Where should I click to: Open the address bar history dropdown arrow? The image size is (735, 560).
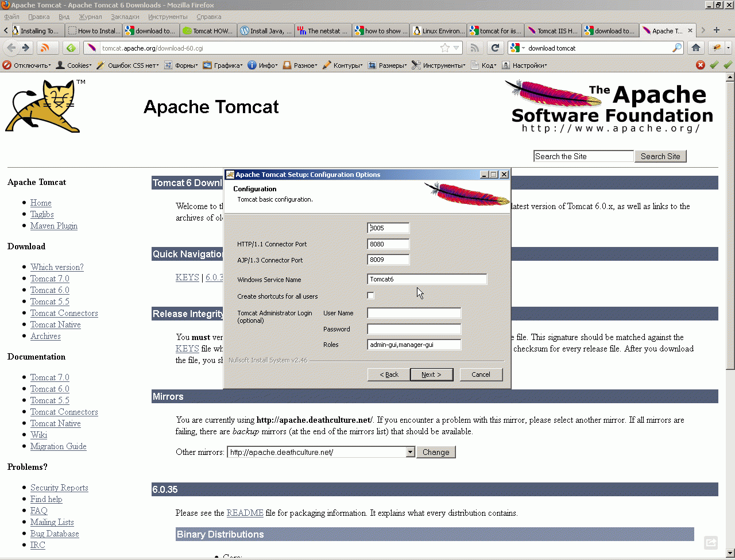457,48
